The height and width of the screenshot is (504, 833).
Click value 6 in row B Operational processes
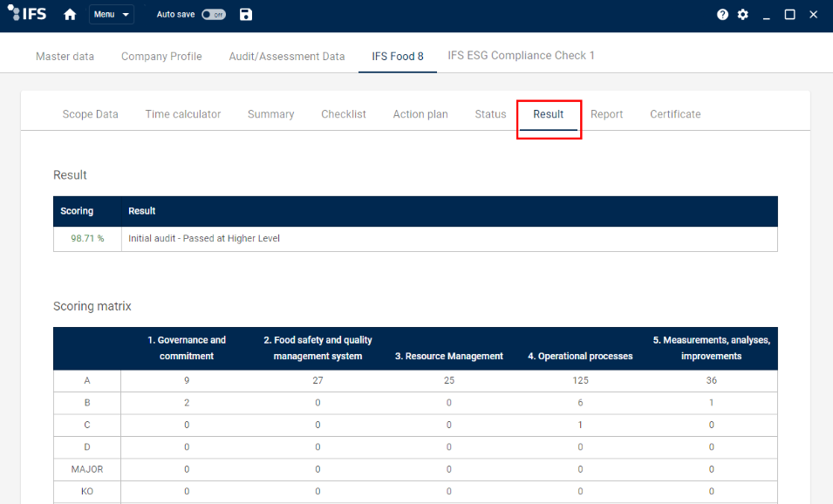[580, 403]
